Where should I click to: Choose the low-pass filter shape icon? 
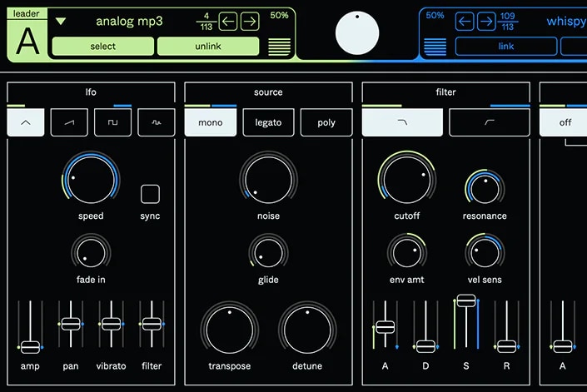click(402, 122)
